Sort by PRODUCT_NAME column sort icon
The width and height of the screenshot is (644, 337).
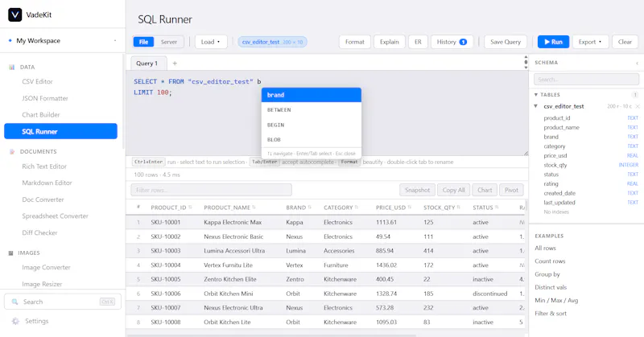point(254,208)
